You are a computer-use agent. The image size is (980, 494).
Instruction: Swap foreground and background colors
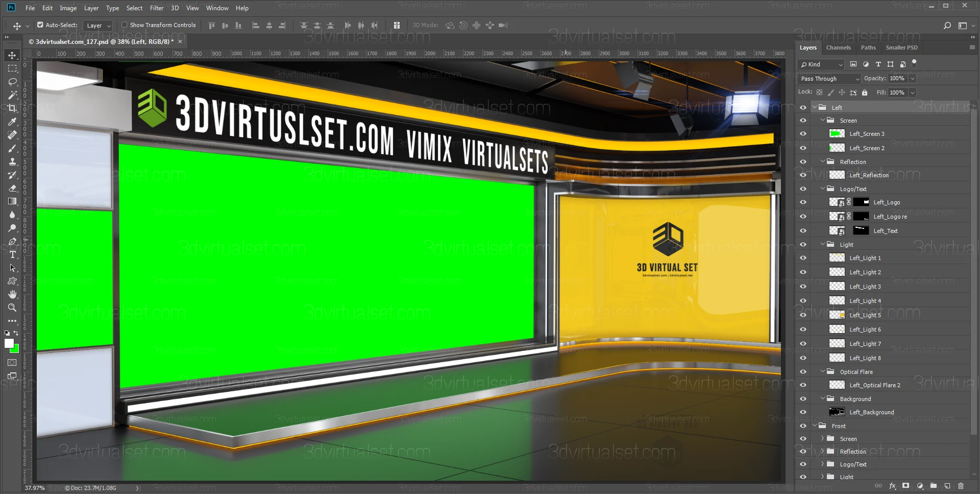pyautogui.click(x=16, y=333)
